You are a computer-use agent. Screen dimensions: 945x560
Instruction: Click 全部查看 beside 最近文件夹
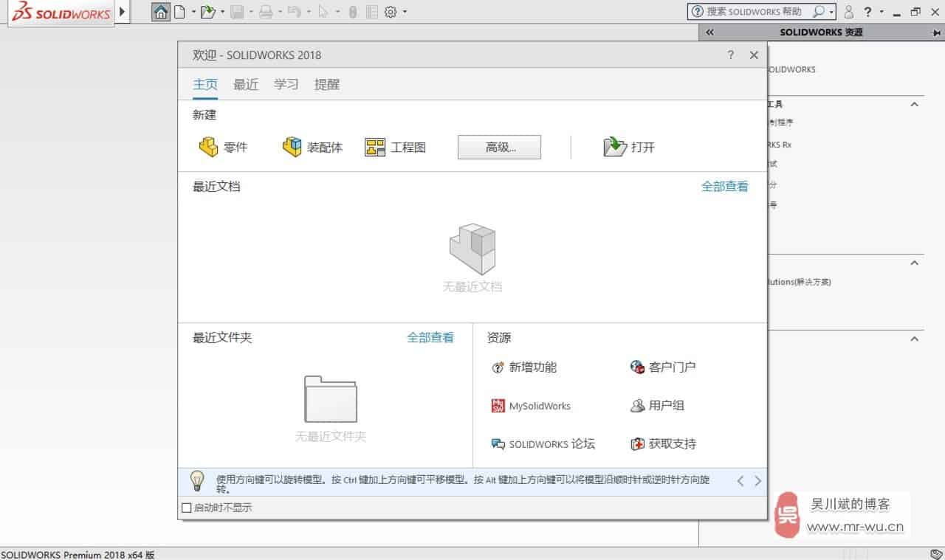(430, 337)
